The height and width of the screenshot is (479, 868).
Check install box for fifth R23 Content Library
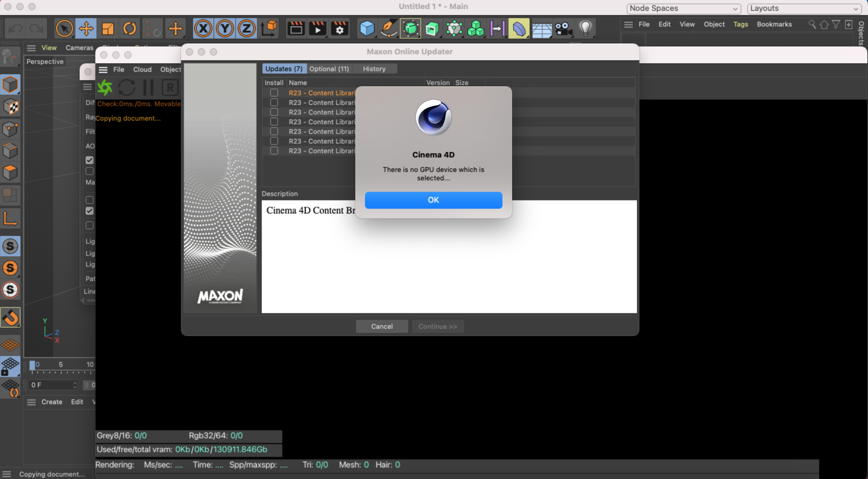point(274,132)
